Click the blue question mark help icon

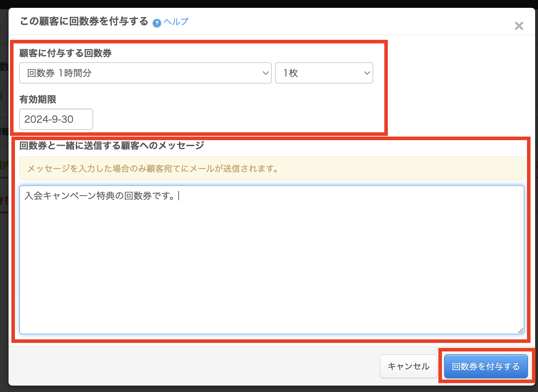(157, 23)
